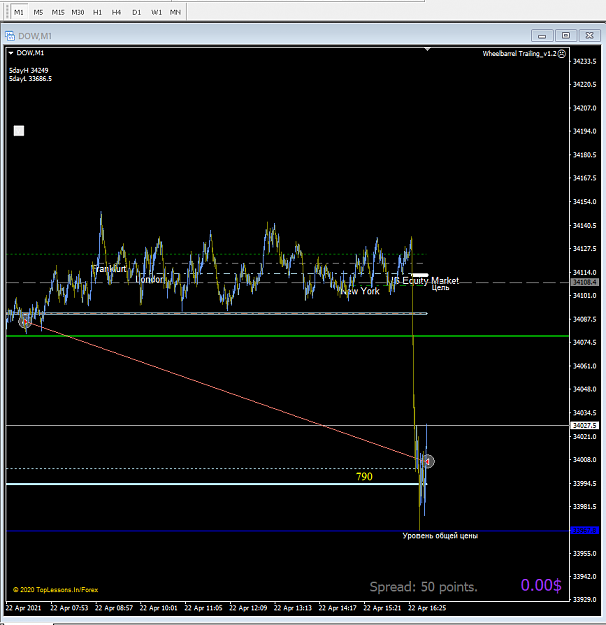This screenshot has width=606, height=625.
Task: Click the Уровень общей цены label
Action: (x=440, y=536)
